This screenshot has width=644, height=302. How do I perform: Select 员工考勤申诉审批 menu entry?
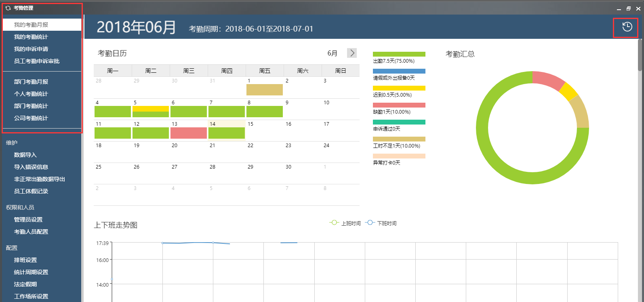(x=37, y=61)
